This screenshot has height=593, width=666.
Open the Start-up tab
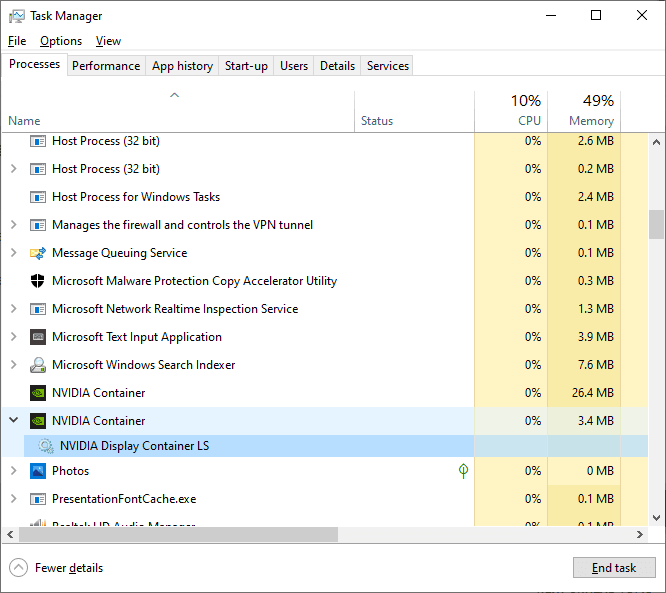246,66
